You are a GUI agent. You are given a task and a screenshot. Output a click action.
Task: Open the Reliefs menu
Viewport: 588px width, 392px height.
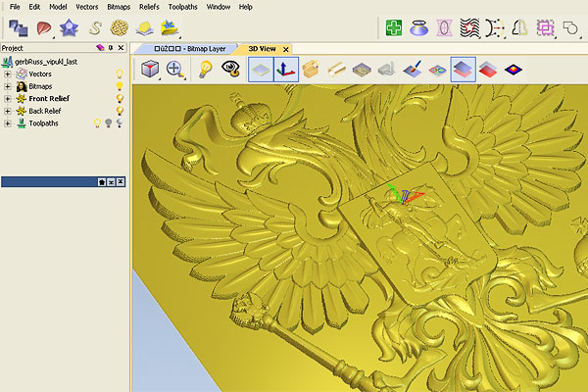click(149, 7)
